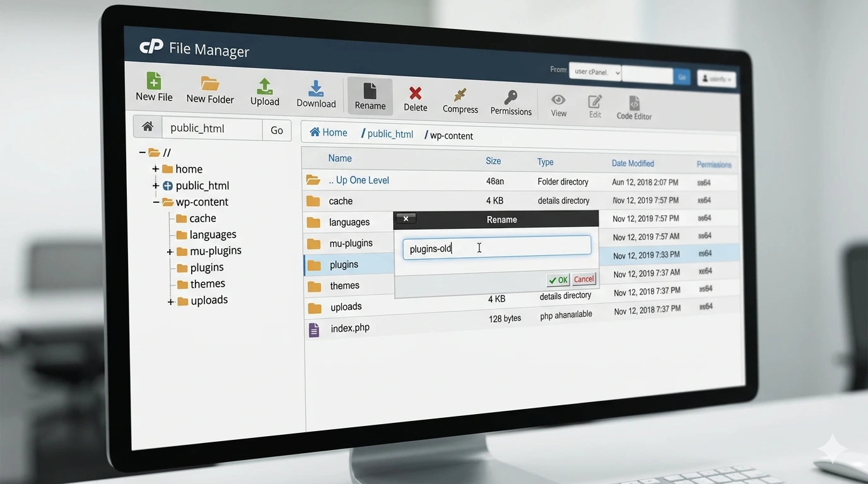
Task: Create a folder with the New Folder icon
Action: tap(210, 84)
